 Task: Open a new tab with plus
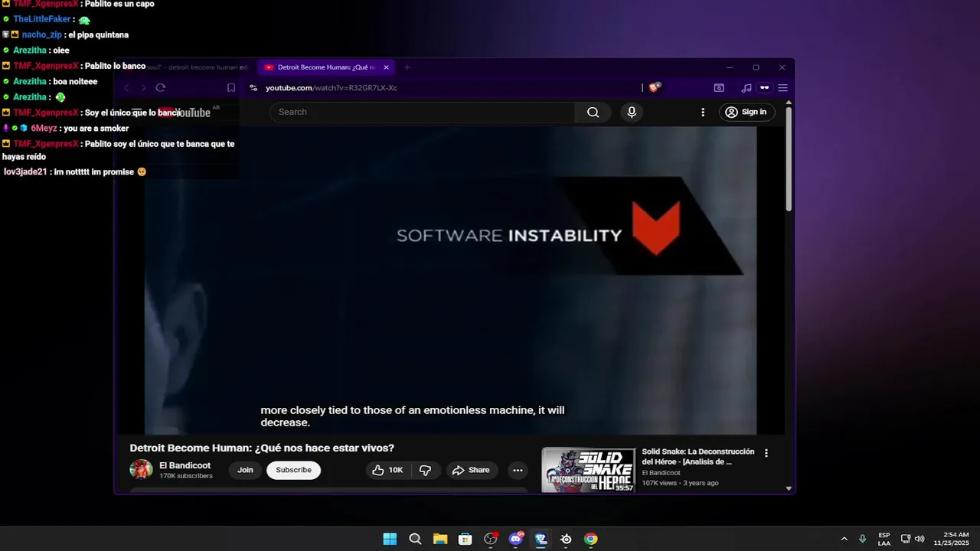407,67
